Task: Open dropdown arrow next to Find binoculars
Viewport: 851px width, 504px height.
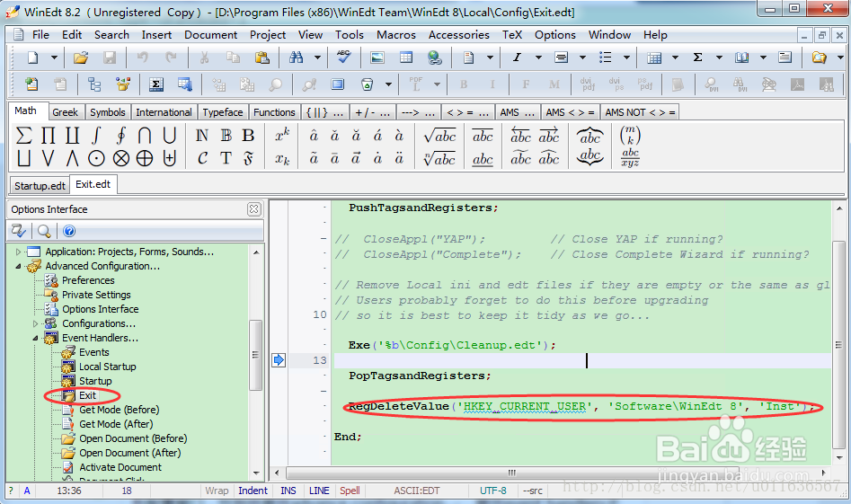Action: coord(317,57)
